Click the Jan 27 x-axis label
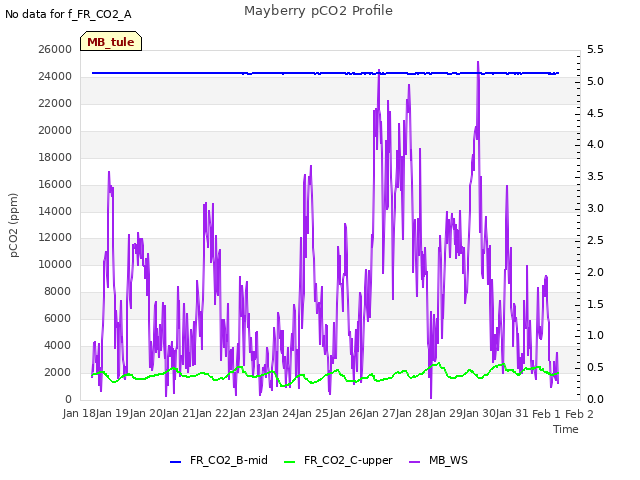 tap(380, 414)
